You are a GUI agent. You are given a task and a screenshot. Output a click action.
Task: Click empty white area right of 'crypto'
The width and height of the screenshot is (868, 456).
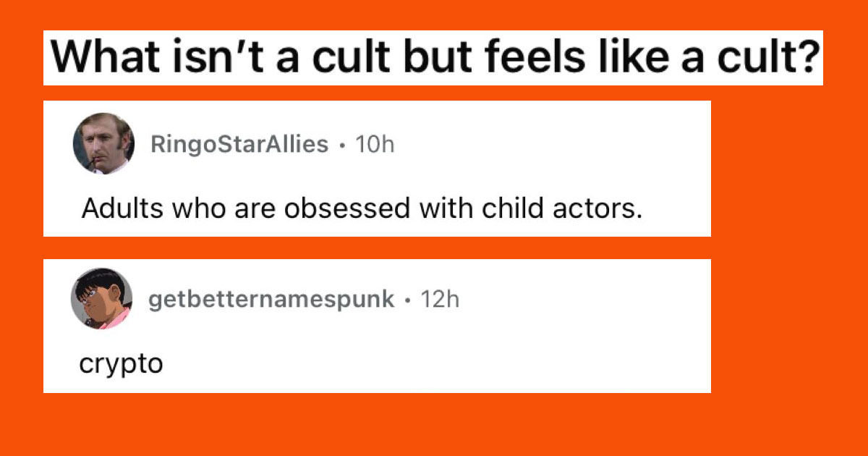tap(434, 364)
